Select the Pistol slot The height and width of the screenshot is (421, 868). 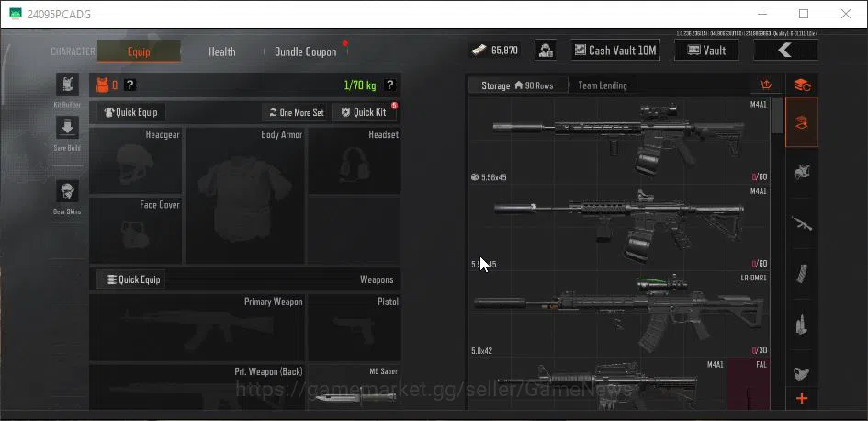(x=355, y=328)
